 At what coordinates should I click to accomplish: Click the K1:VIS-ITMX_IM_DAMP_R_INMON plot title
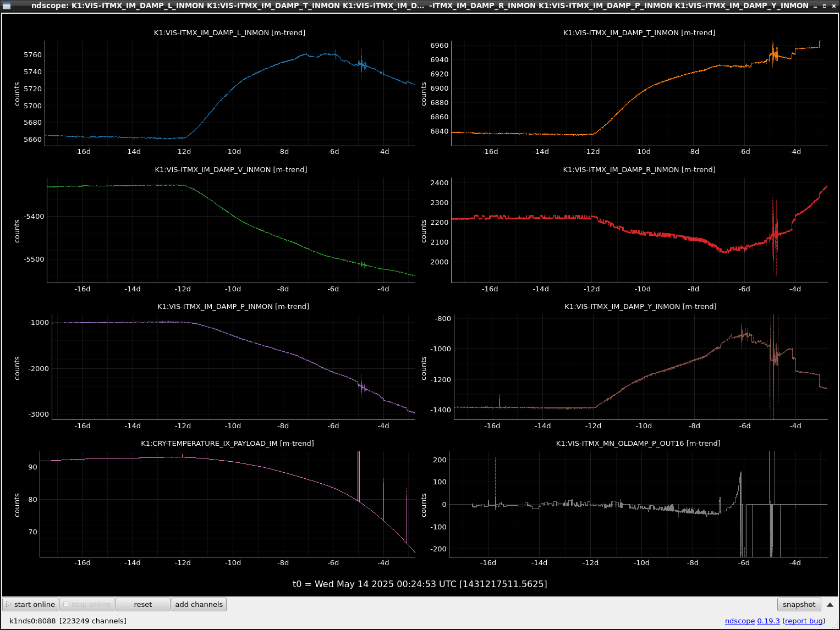pyautogui.click(x=639, y=169)
